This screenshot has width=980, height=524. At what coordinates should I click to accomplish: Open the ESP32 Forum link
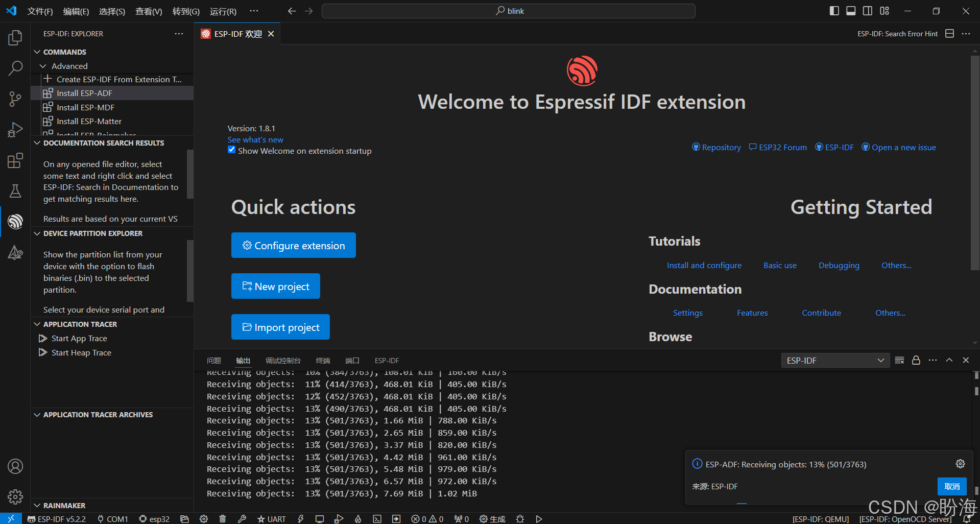click(x=778, y=147)
